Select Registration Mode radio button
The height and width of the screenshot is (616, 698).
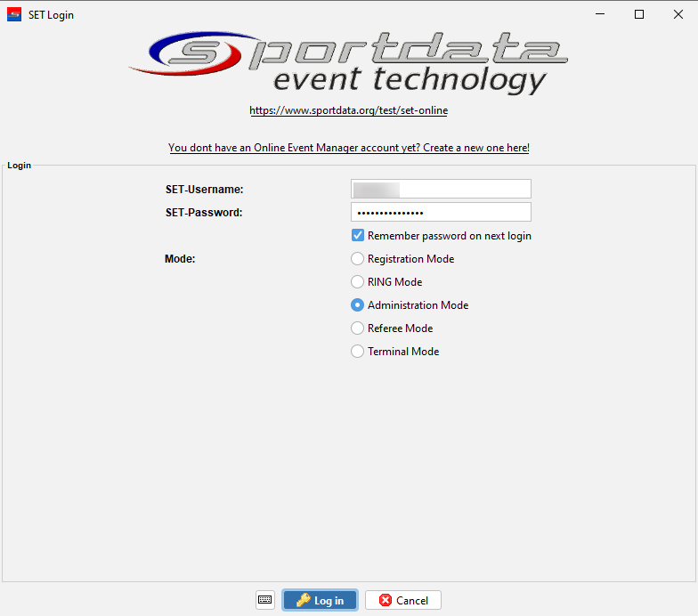[x=358, y=258]
